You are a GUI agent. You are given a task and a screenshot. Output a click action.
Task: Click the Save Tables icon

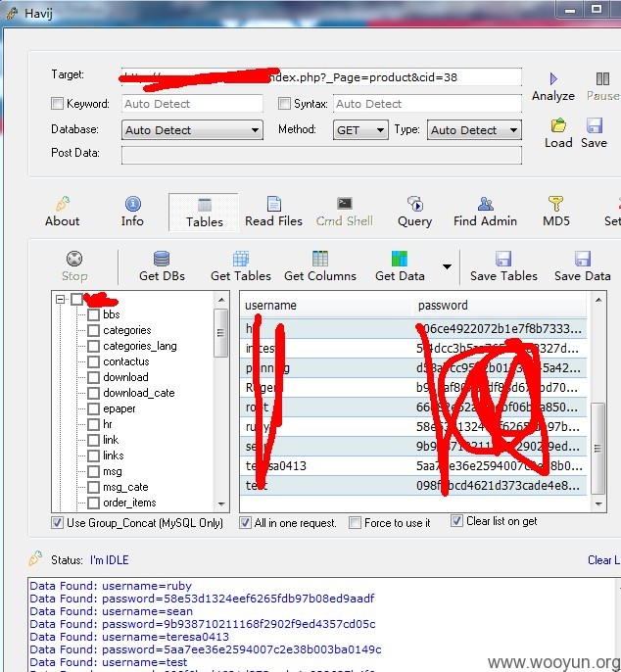click(503, 259)
